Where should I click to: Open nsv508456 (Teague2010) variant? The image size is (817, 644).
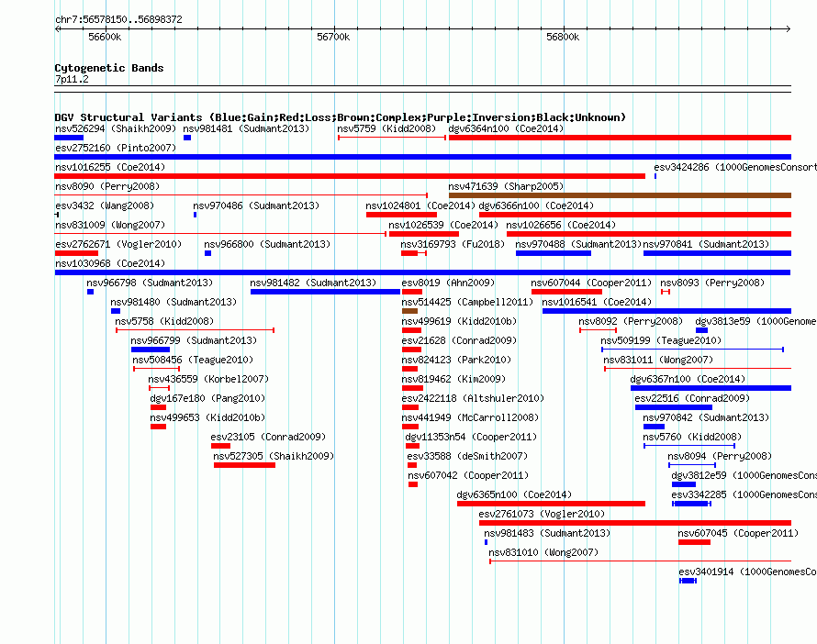pyautogui.click(x=193, y=360)
